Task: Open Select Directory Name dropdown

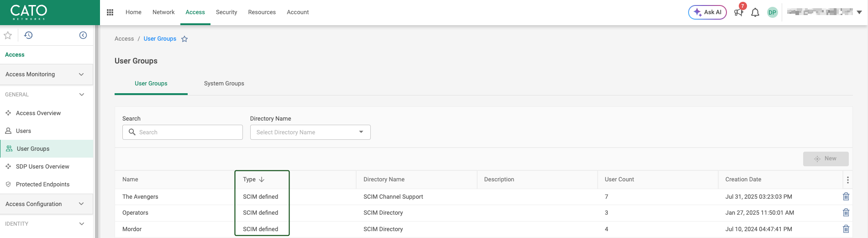Action: tap(310, 132)
